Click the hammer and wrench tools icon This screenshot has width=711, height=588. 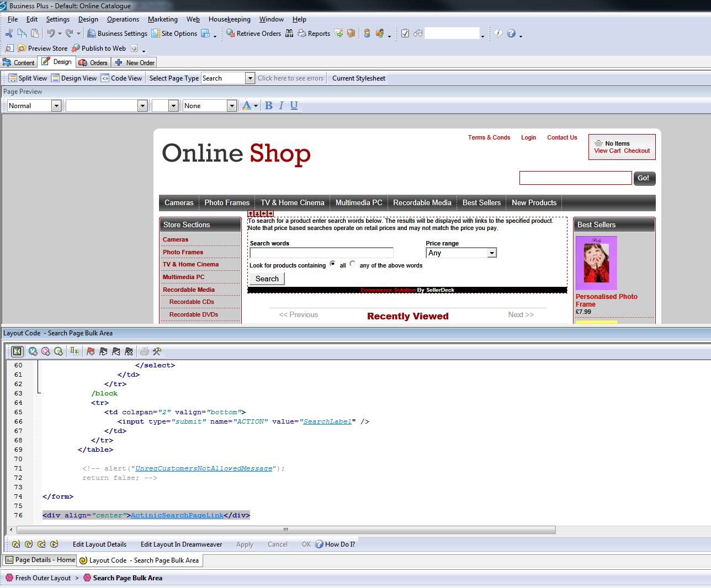click(157, 351)
